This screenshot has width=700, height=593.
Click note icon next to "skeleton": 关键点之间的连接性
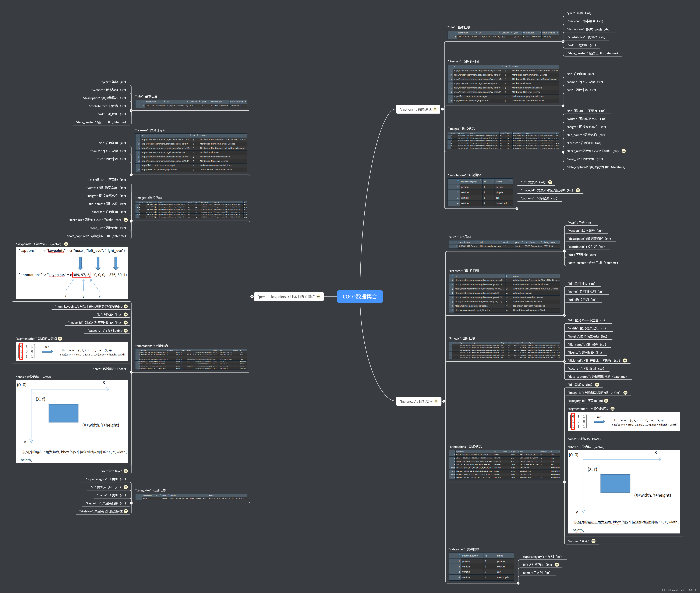(x=126, y=511)
